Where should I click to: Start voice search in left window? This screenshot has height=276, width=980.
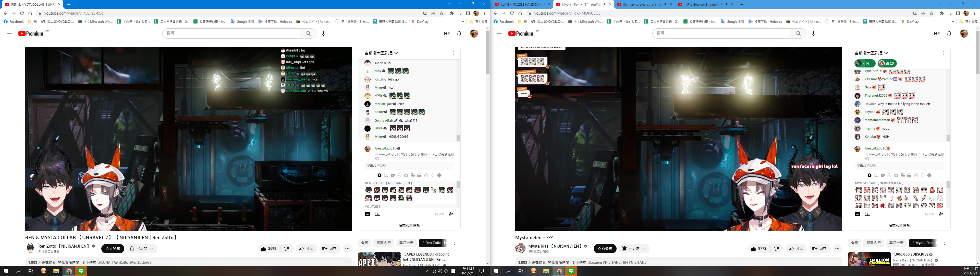324,33
